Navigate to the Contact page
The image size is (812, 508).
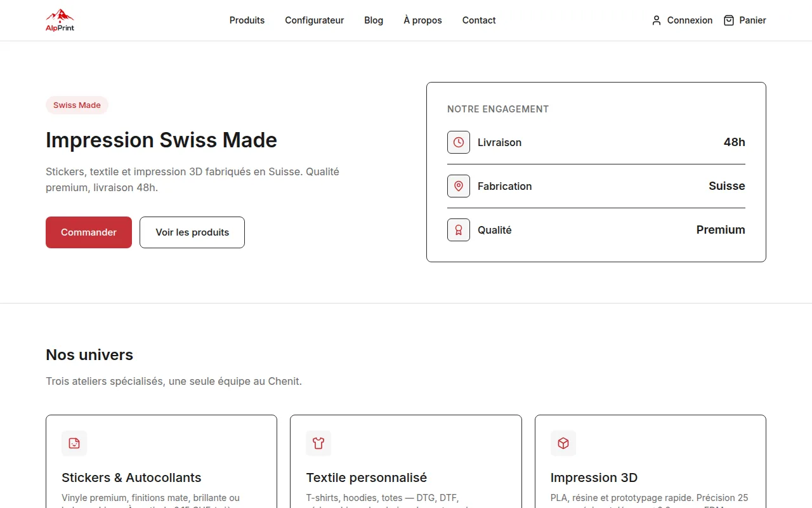(479, 20)
